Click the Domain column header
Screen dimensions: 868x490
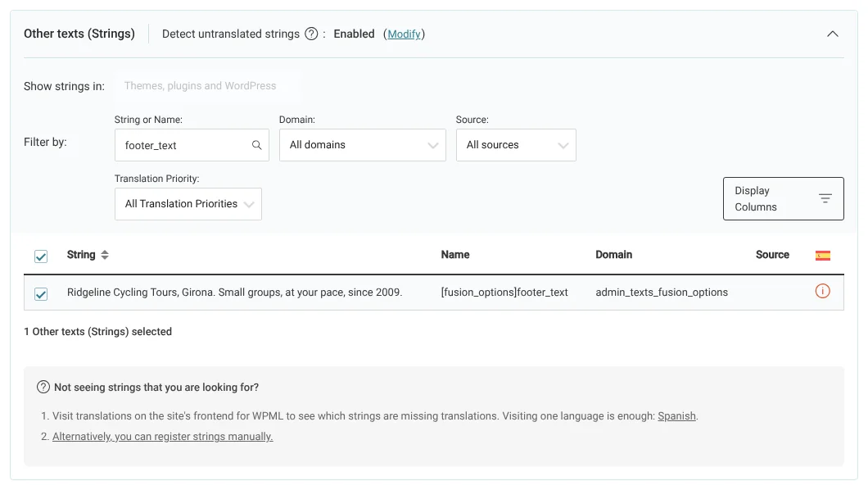pyautogui.click(x=614, y=255)
